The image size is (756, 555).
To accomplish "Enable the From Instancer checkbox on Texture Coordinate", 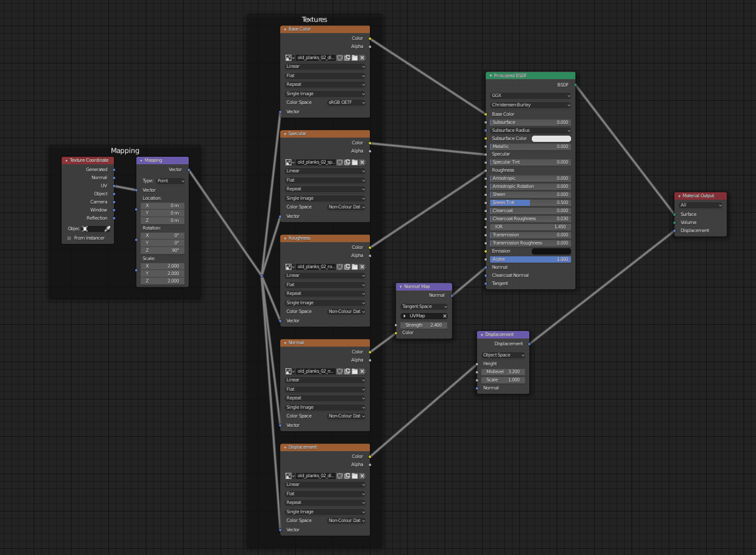I will click(x=69, y=238).
